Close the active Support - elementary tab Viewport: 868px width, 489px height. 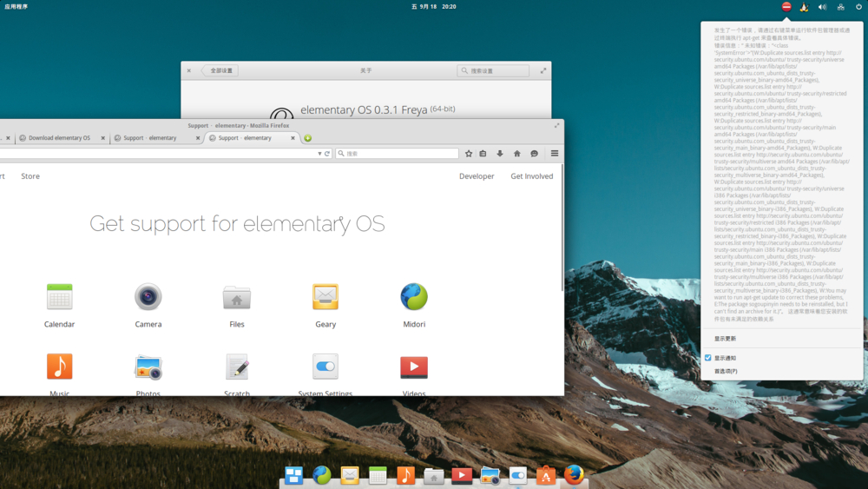(x=293, y=138)
